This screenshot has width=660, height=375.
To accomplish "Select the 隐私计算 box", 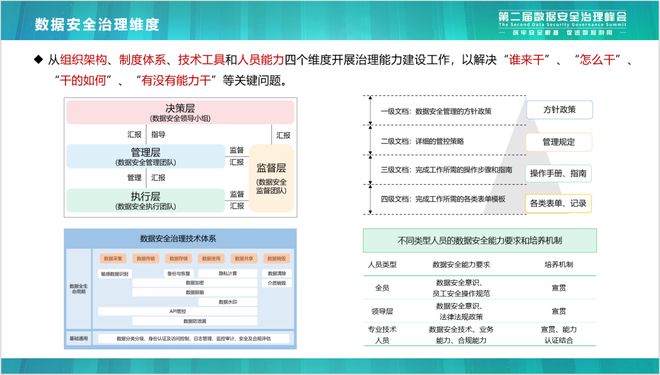I will (228, 274).
